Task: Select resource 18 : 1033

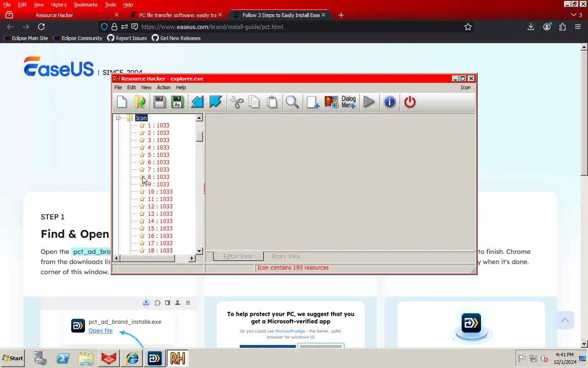Action: click(160, 251)
